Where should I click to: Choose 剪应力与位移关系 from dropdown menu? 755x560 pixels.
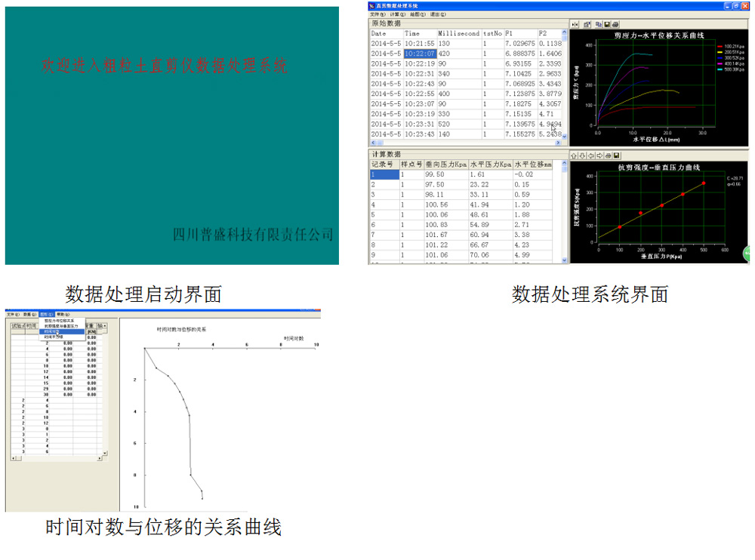coord(61,320)
